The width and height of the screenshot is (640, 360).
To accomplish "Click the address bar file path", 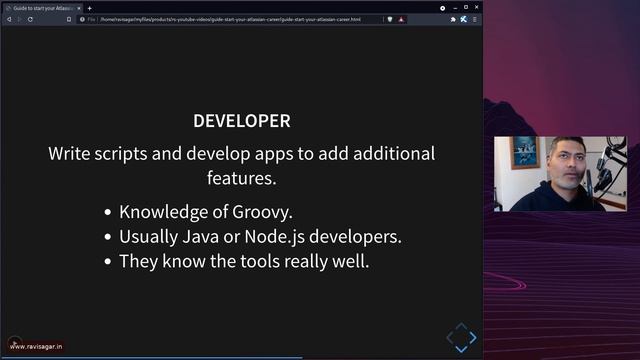I will [231, 19].
